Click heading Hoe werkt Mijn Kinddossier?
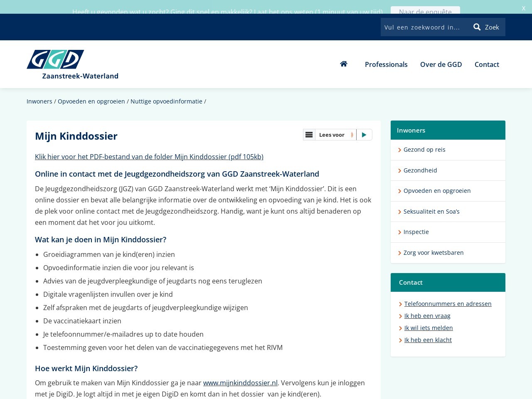Screen dimensions: 532x399 pos(86,368)
